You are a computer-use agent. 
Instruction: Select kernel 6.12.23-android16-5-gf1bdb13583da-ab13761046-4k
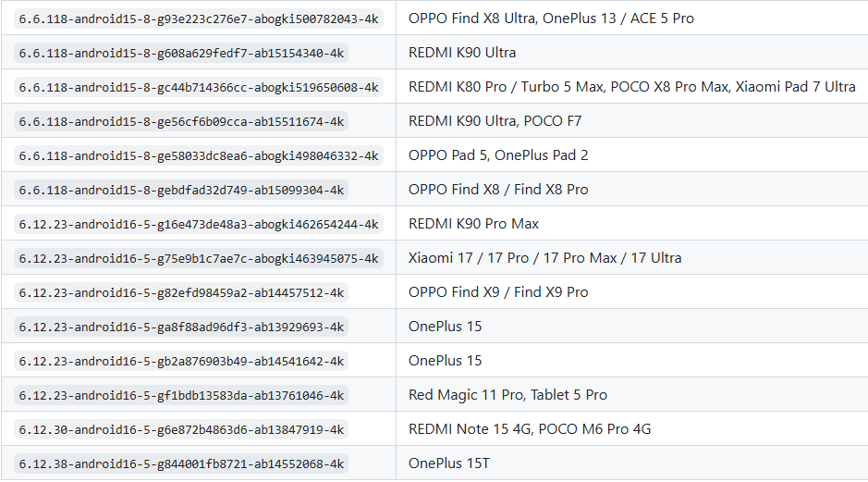(x=181, y=396)
